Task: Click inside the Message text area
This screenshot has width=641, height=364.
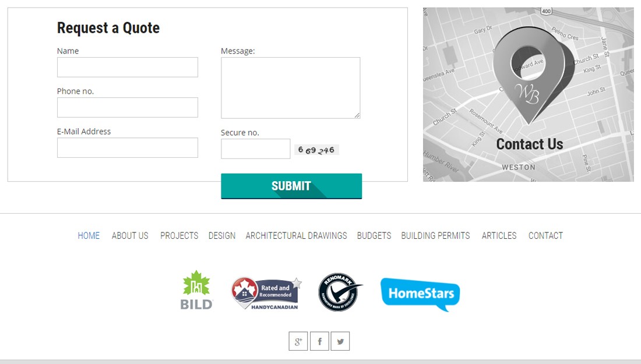Action: click(291, 88)
